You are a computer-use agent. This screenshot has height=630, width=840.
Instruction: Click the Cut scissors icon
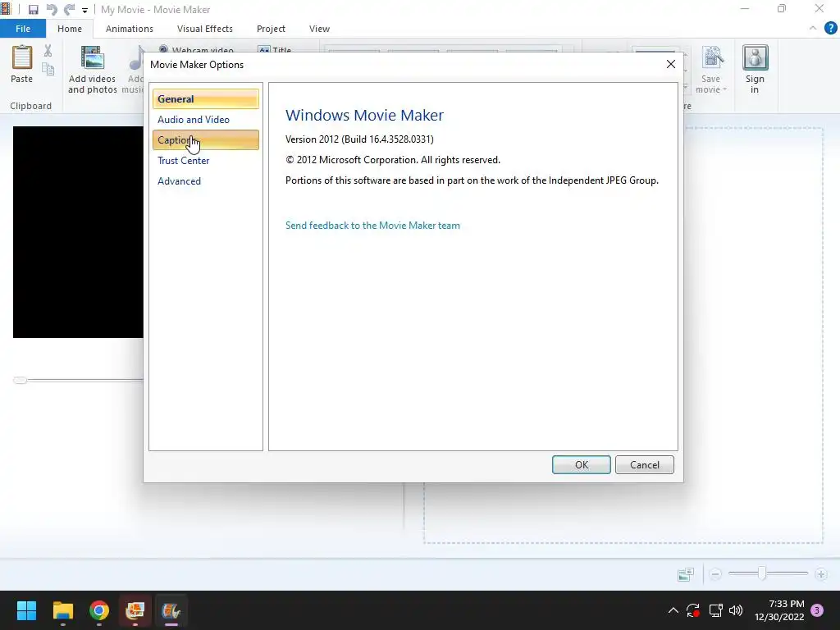click(x=48, y=51)
